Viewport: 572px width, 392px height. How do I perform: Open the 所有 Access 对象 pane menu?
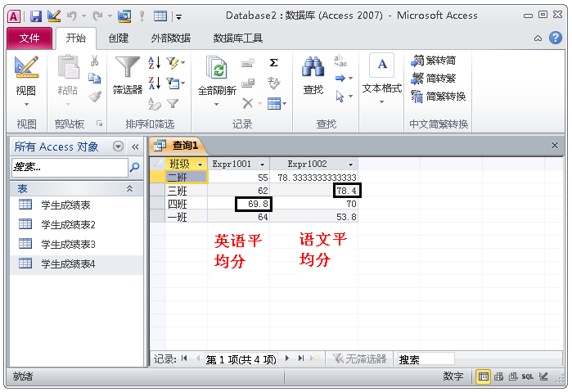pos(118,146)
